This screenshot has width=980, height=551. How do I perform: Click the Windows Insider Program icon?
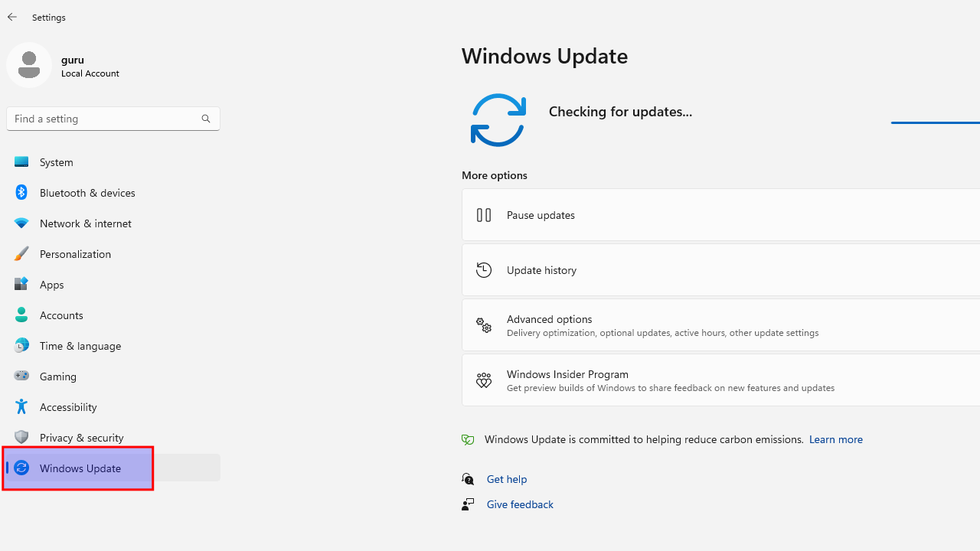(484, 380)
